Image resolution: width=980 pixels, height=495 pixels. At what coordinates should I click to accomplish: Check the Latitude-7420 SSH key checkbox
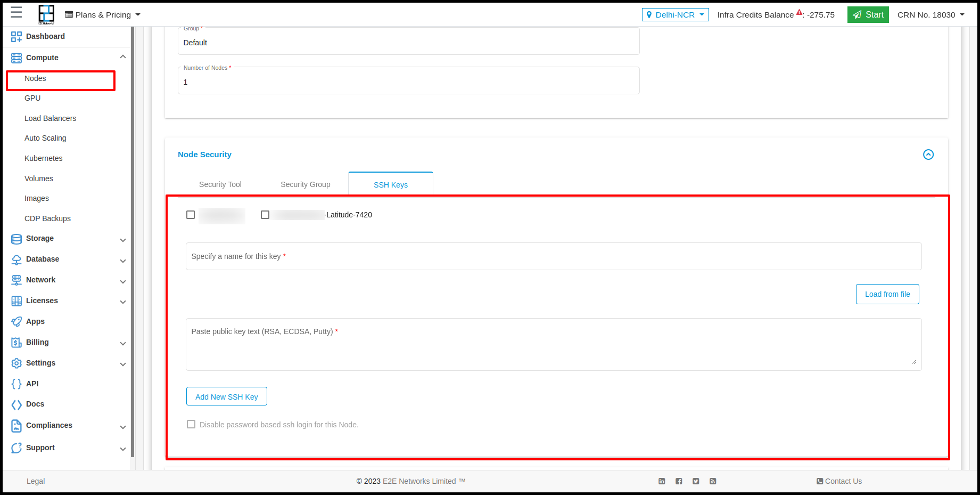265,215
